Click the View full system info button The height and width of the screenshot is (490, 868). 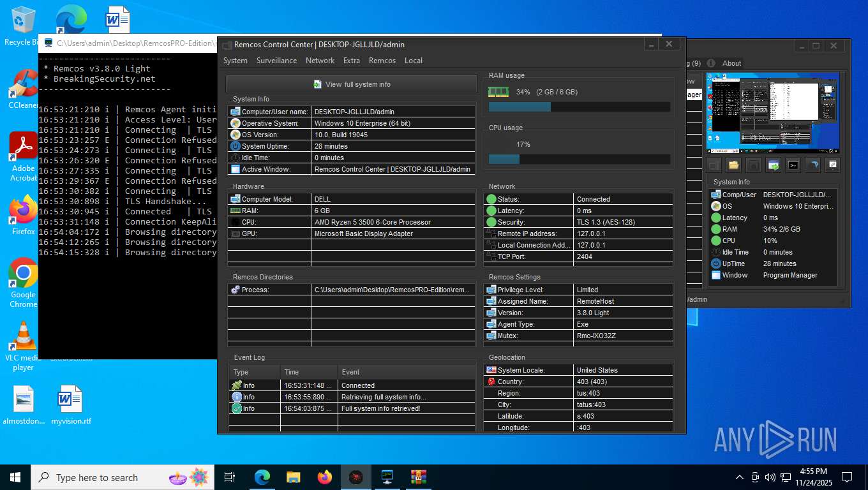[351, 84]
